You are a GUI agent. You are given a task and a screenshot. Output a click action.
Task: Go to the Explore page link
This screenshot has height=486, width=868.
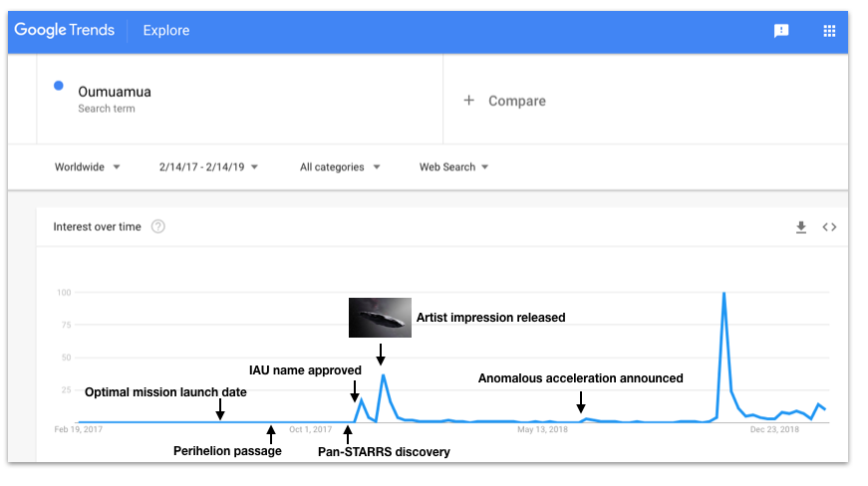166,31
